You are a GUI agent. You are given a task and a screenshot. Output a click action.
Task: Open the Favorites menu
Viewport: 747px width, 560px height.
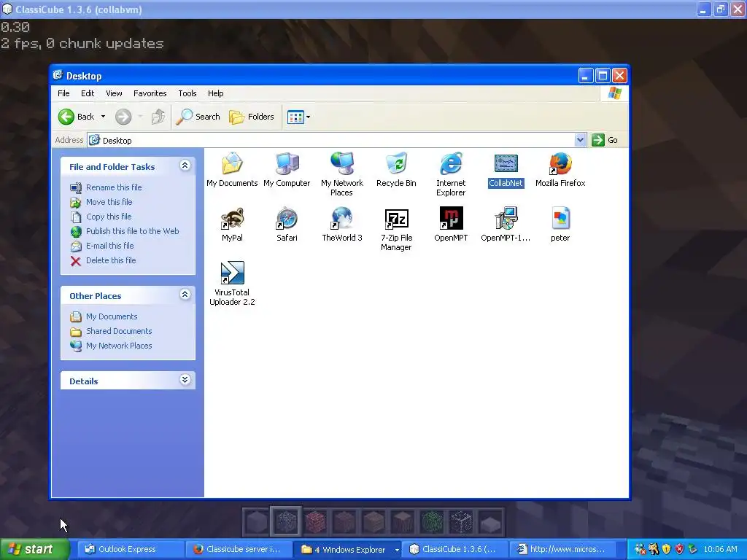[x=150, y=93]
